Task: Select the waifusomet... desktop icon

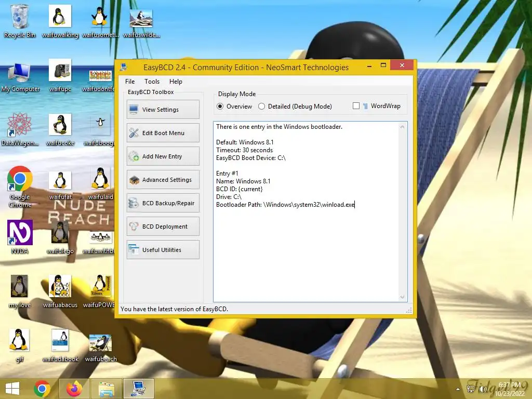Action: click(100, 21)
